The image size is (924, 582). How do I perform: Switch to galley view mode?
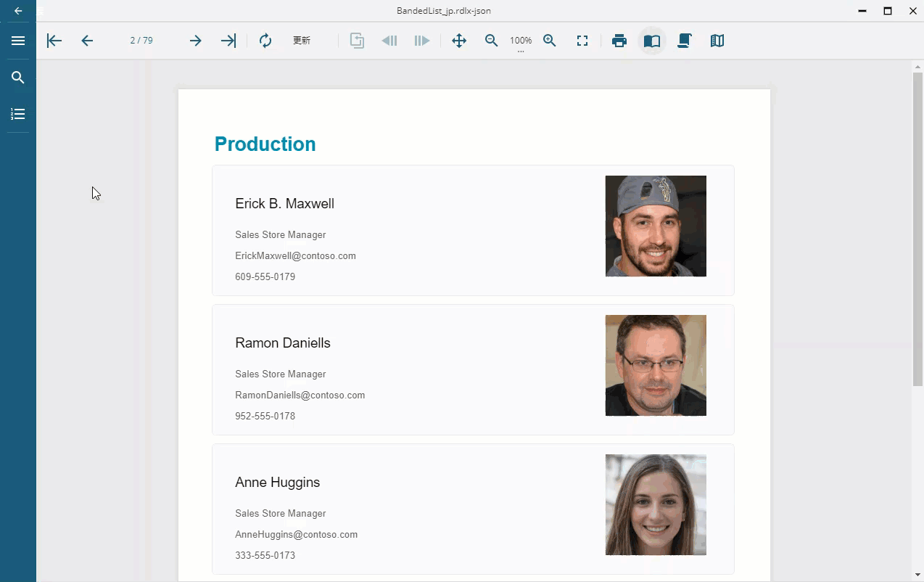717,41
